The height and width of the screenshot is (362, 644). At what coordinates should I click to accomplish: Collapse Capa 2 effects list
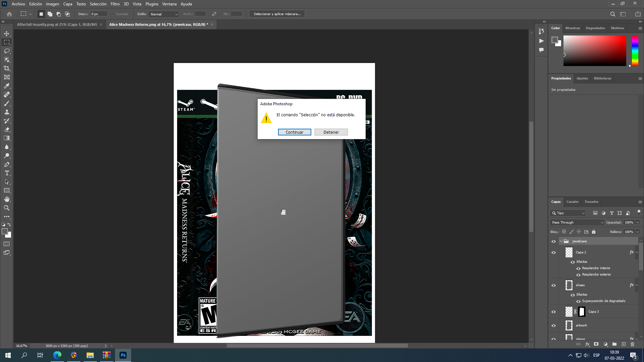[x=637, y=252]
